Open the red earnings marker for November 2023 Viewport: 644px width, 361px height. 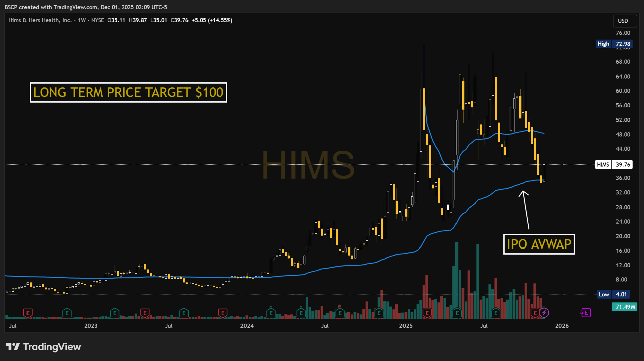tap(223, 313)
